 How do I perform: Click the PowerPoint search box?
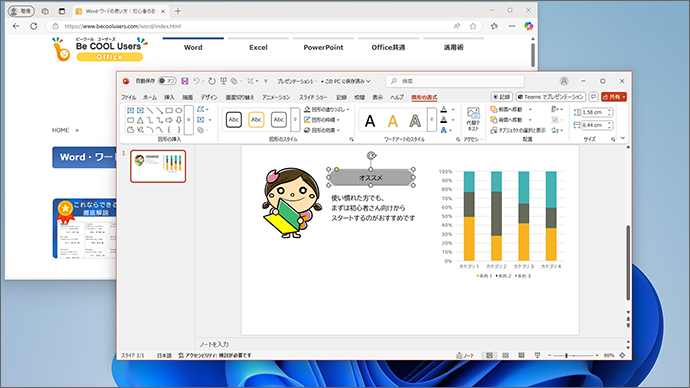click(455, 81)
